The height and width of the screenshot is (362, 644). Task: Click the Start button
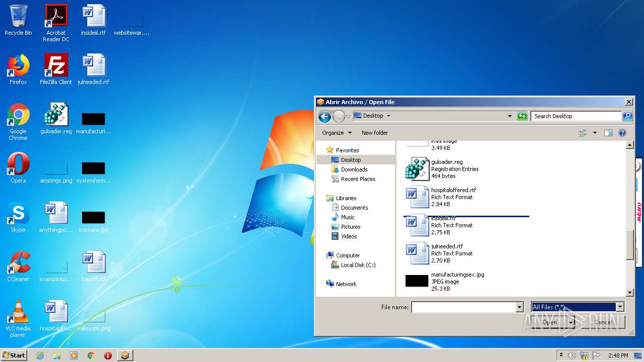(14, 355)
